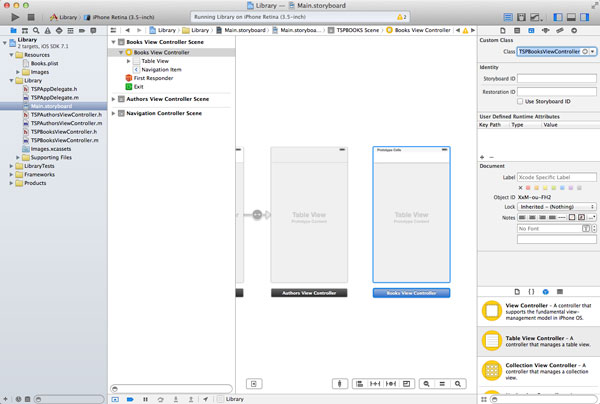Select the orange label color swatch
Image resolution: width=600 pixels, height=404 pixels.
point(536,188)
